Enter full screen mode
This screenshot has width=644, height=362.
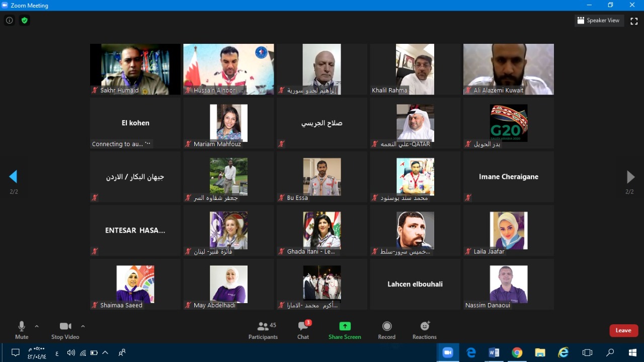[633, 21]
